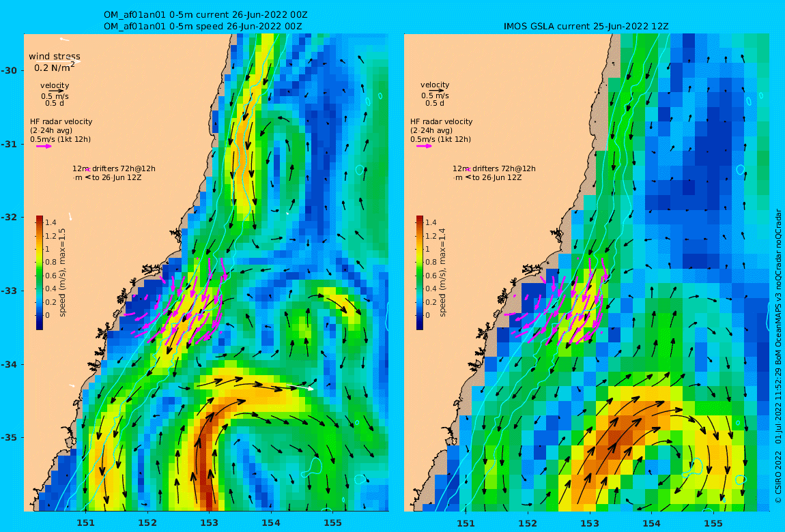Click the 1.2 tick on right colorbar
This screenshot has width=785, height=532.
pos(431,236)
